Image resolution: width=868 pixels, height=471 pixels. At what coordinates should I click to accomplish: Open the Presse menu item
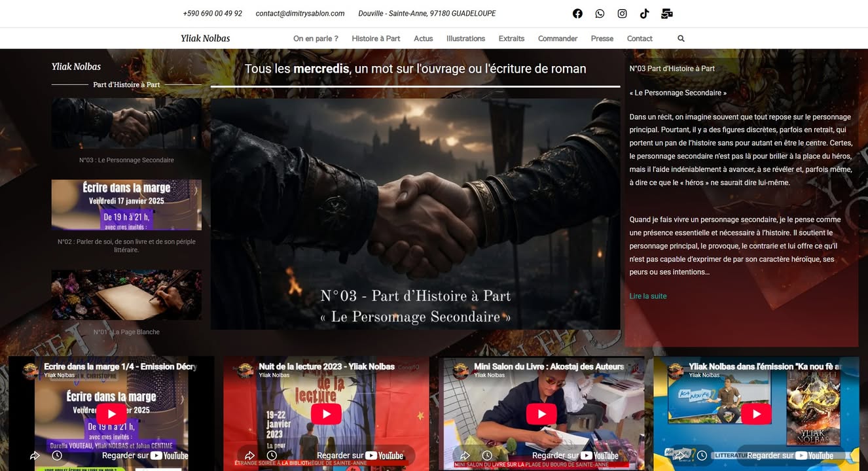point(602,39)
